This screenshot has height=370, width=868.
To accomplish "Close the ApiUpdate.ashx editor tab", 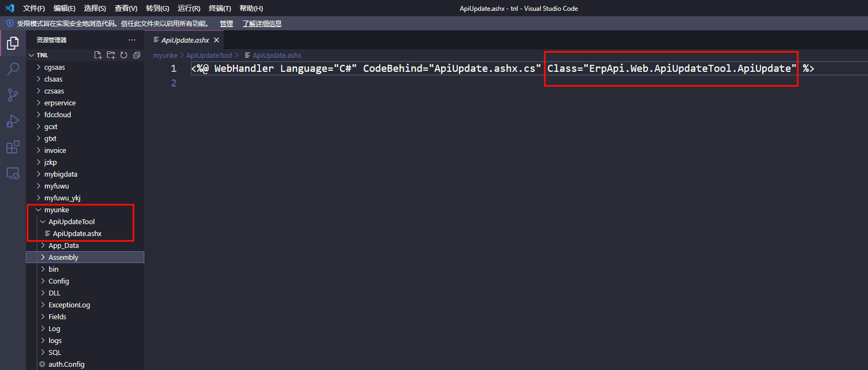I will [217, 40].
